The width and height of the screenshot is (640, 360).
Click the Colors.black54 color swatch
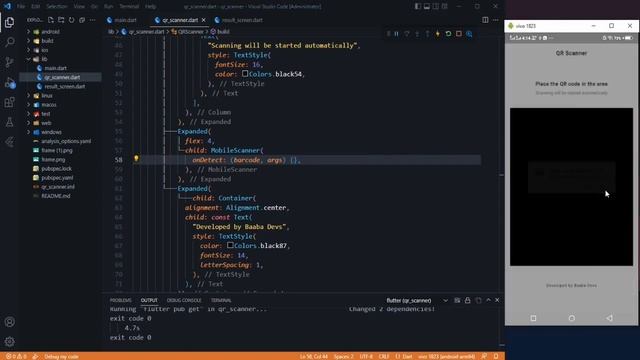tap(245, 73)
